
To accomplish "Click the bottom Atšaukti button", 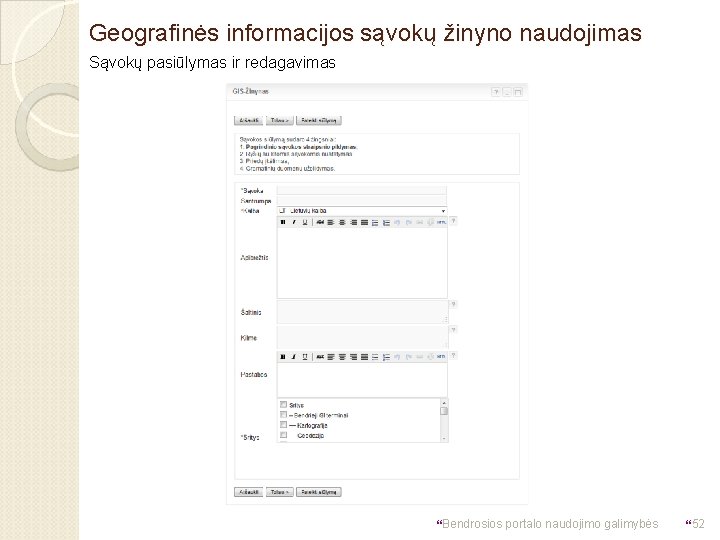I will tap(248, 492).
